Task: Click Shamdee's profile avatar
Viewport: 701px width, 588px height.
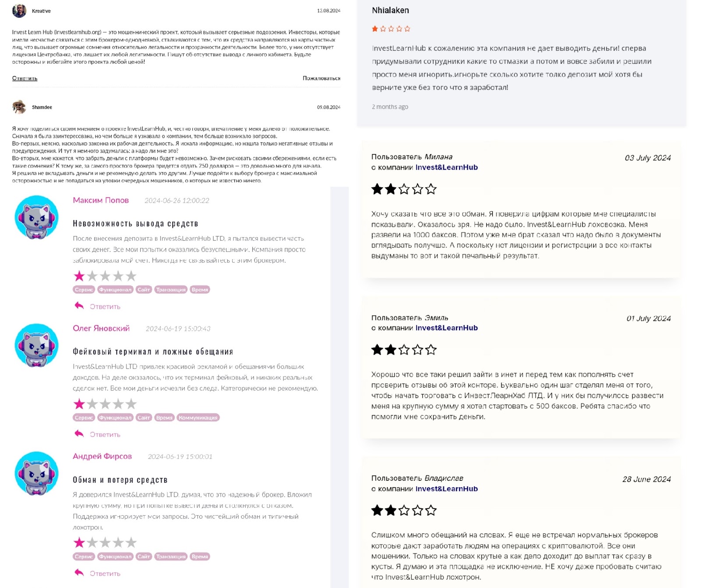Action: (x=19, y=107)
